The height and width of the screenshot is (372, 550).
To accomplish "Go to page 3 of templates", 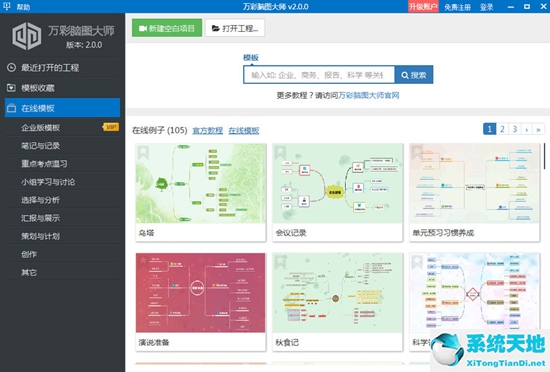I will pyautogui.click(x=515, y=129).
